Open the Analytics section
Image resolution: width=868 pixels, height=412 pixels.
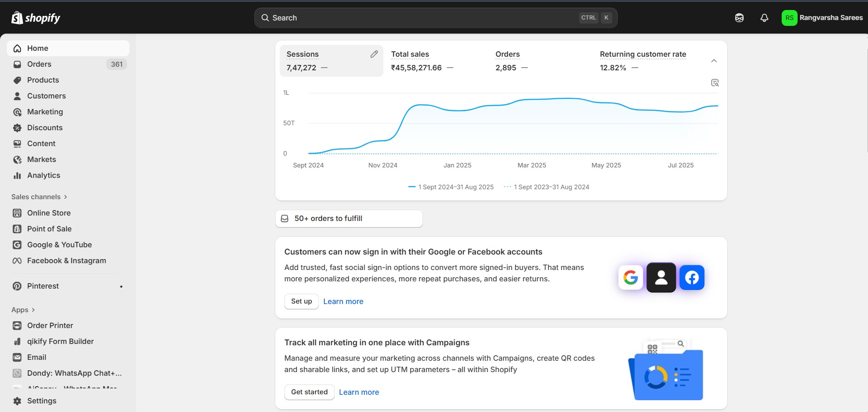click(x=44, y=175)
